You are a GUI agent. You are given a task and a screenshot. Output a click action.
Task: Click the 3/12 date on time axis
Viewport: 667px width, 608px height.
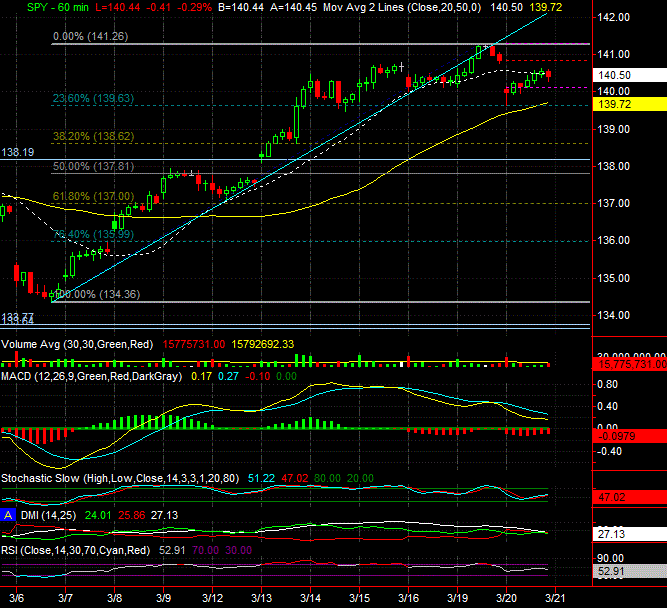click(212, 598)
